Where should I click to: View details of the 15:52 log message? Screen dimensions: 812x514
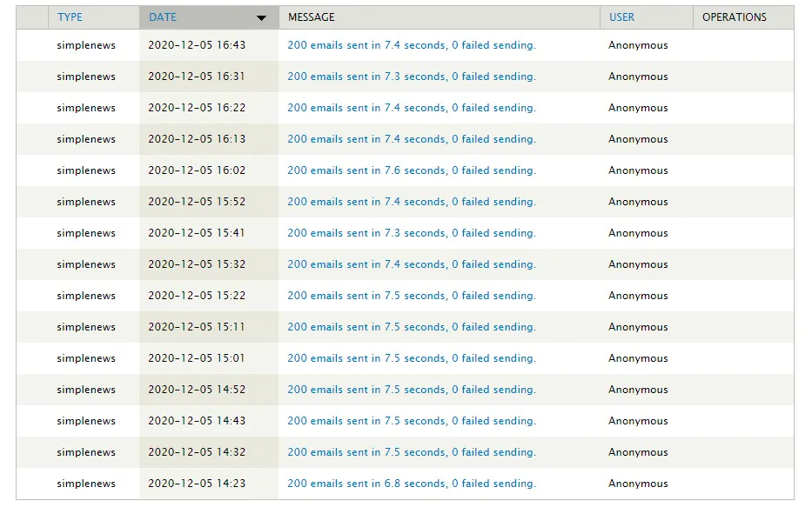tap(411, 202)
